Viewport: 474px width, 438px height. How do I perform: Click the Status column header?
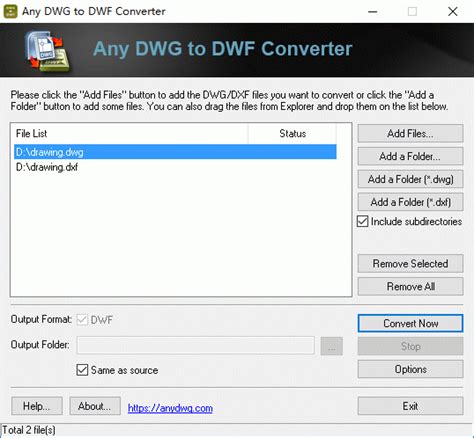click(292, 134)
